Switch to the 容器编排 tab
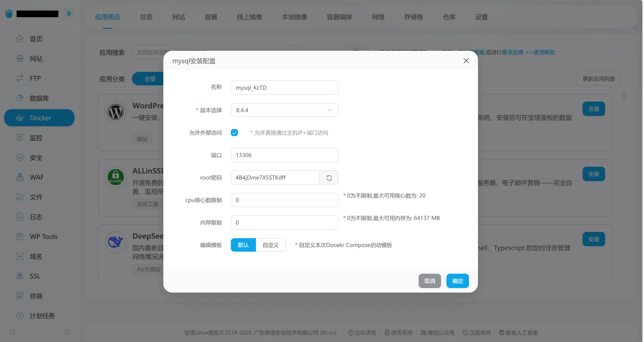Image resolution: width=644 pixels, height=342 pixels. [x=340, y=17]
